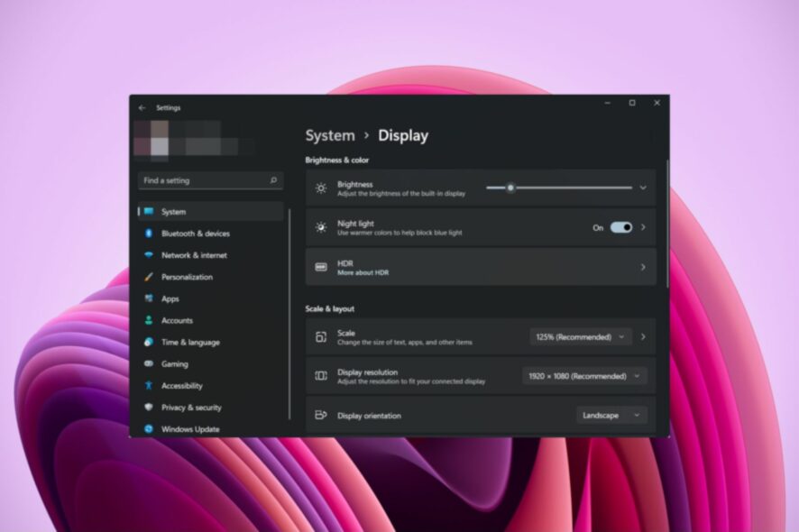Click the Accessibility icon in sidebar
Screen dimensions: 799x532
149,386
